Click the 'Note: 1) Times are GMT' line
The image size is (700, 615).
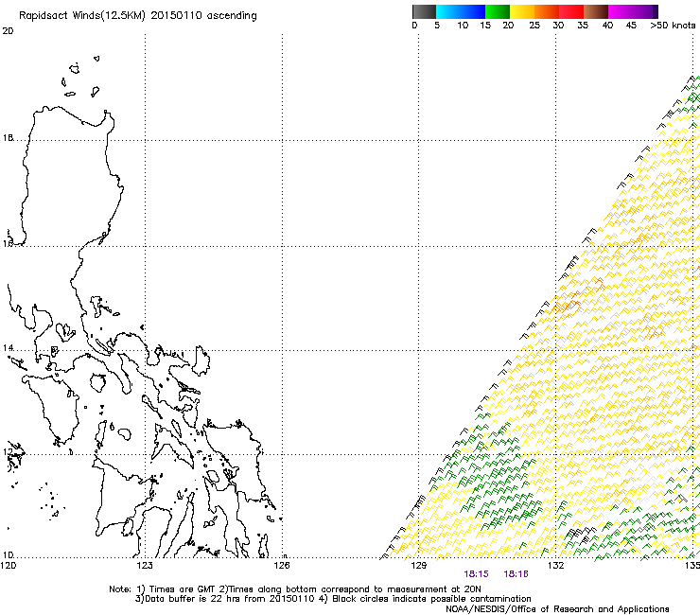295,589
